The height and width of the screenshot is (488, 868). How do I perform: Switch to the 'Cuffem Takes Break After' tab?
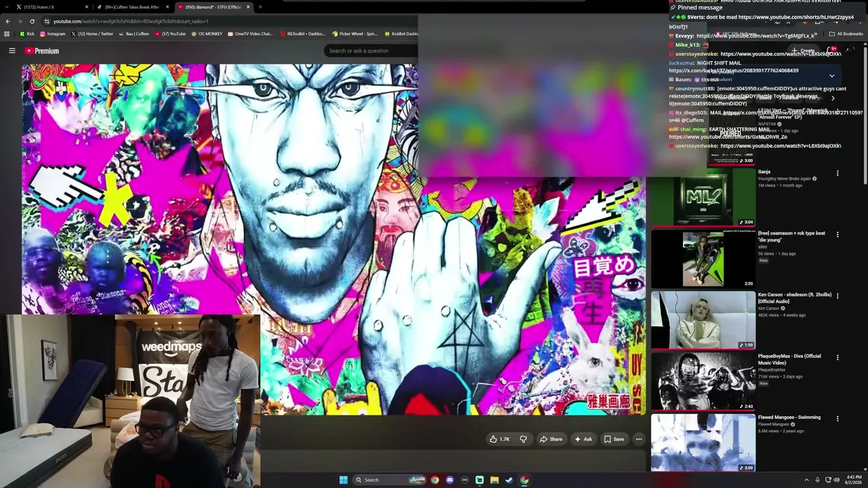coord(129,7)
